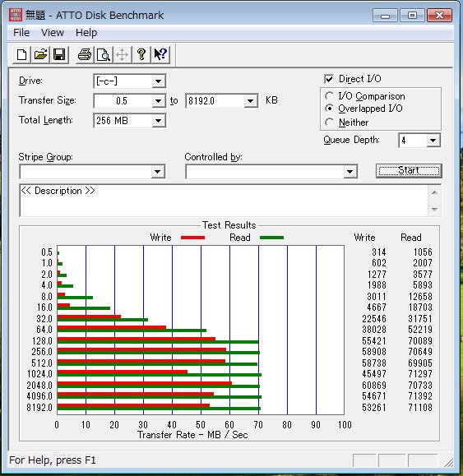The width and height of the screenshot is (463, 476).
Task: Activate context help arrow icon
Action: coord(160,55)
